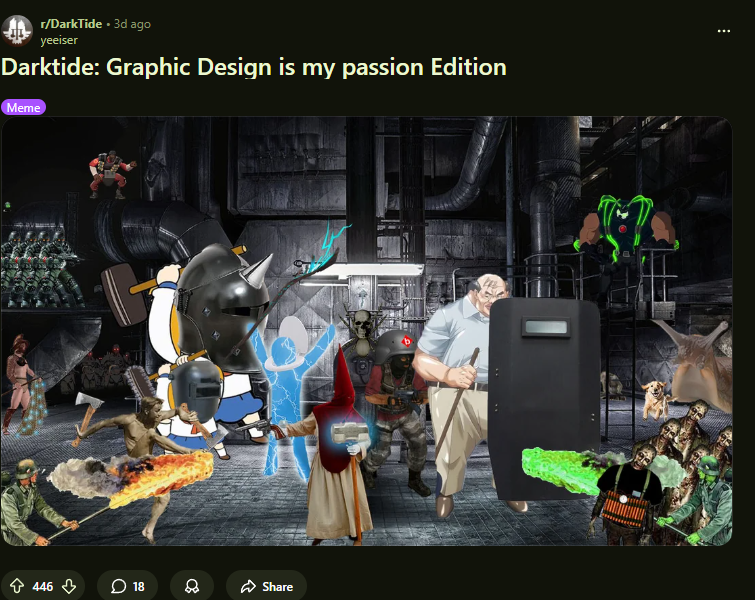
Task: Open the Darktide meme image
Action: (366, 331)
